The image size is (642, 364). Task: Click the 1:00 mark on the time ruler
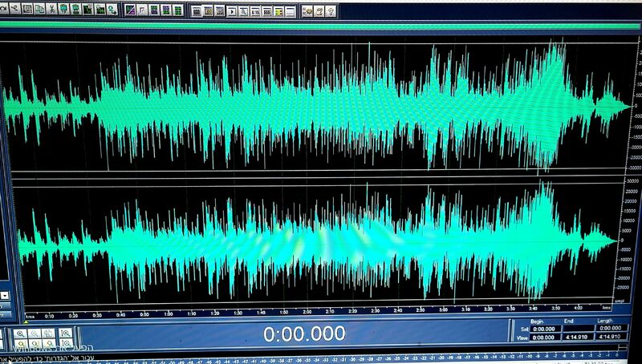tap(169, 314)
